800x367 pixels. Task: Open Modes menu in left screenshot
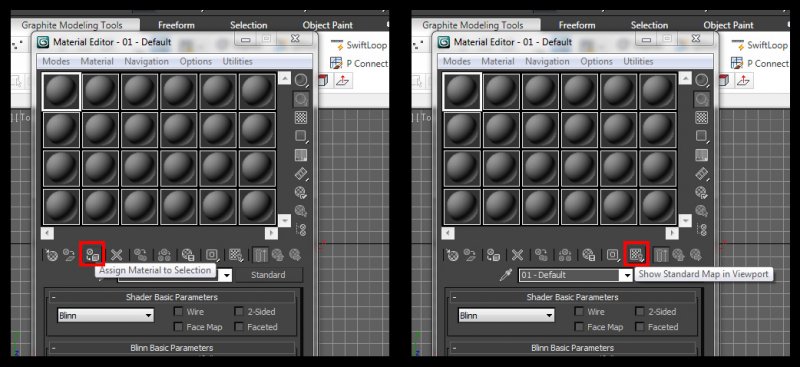(56, 61)
